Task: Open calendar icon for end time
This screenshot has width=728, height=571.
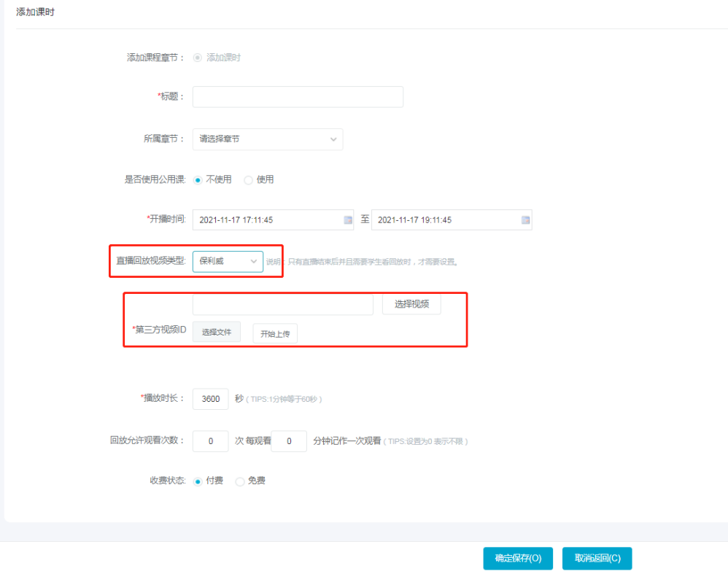Action: point(525,220)
